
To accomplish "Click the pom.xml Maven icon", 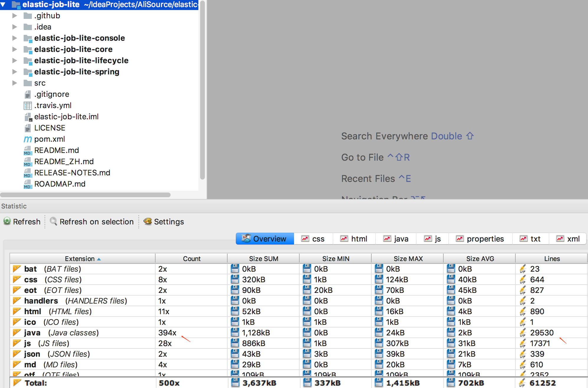I will click(x=27, y=139).
